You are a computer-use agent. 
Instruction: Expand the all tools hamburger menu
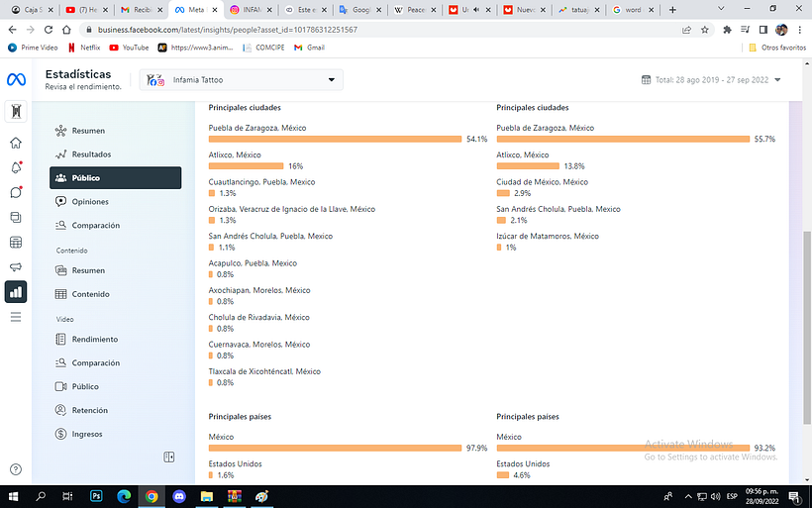coord(16,317)
